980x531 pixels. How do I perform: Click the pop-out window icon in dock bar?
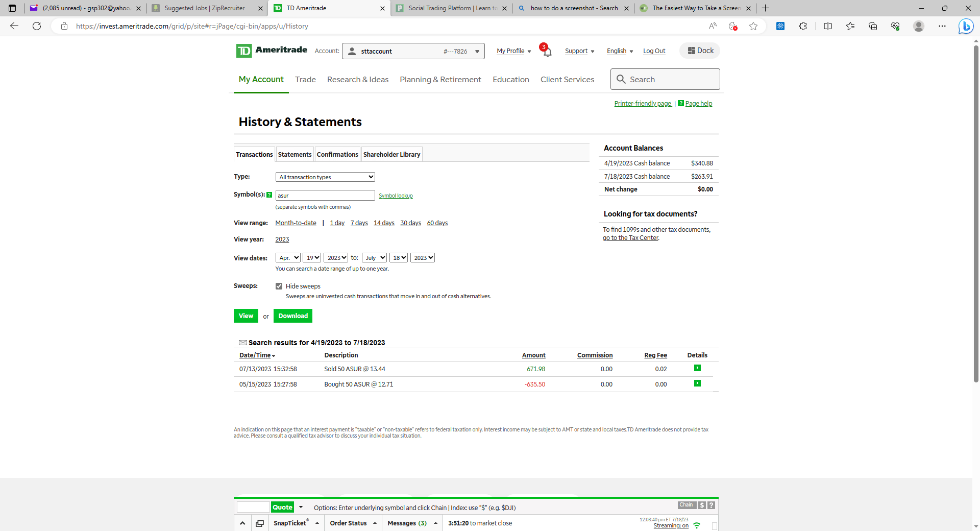click(260, 523)
